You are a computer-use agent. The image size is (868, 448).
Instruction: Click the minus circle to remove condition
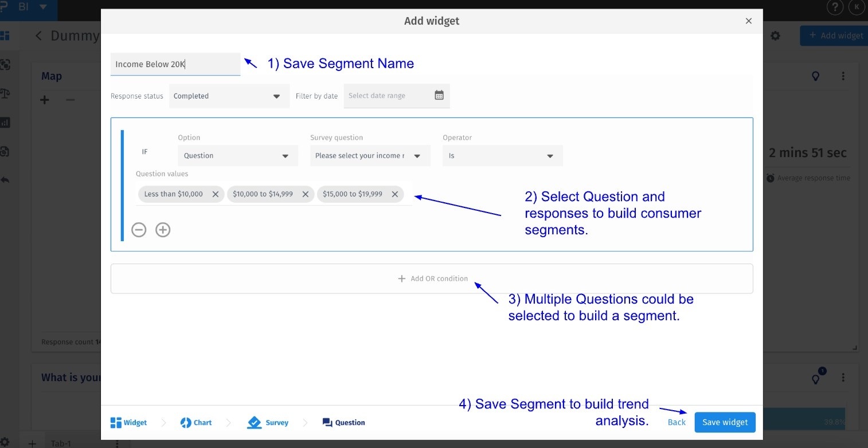139,230
